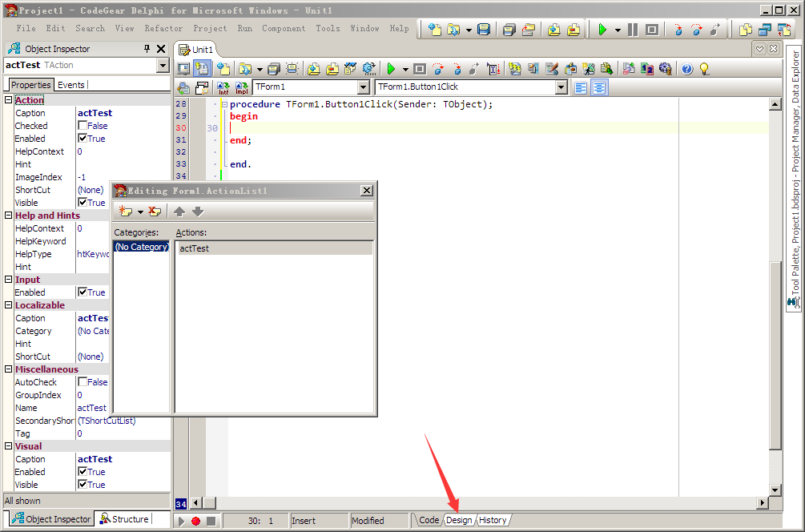805x532 pixels.
Task: Open the TForm1 class dropdown
Action: tap(363, 87)
